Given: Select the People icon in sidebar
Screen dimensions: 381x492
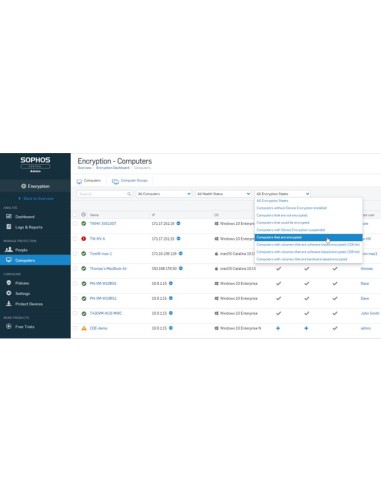Looking at the screenshot, I should click(9, 249).
